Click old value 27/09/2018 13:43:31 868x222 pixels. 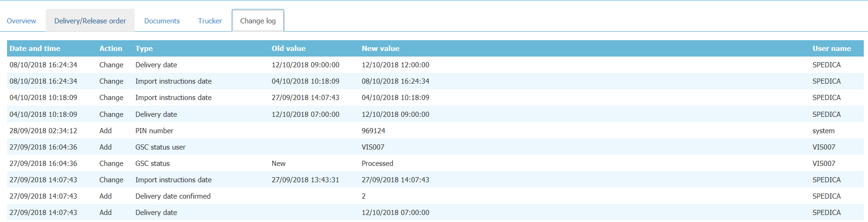pos(305,180)
